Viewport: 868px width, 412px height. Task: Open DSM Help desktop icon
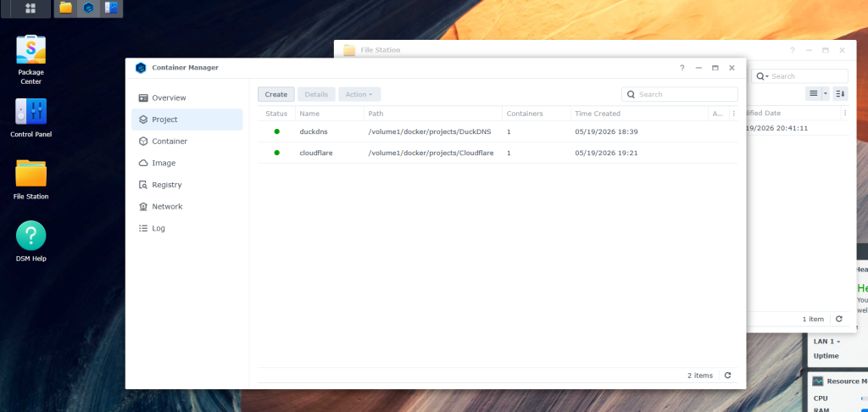[x=31, y=242]
